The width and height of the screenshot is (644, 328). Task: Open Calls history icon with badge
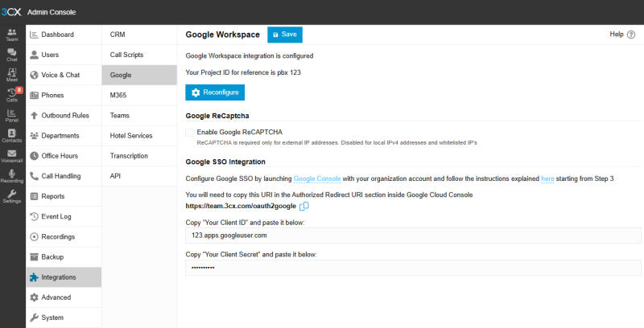click(12, 95)
